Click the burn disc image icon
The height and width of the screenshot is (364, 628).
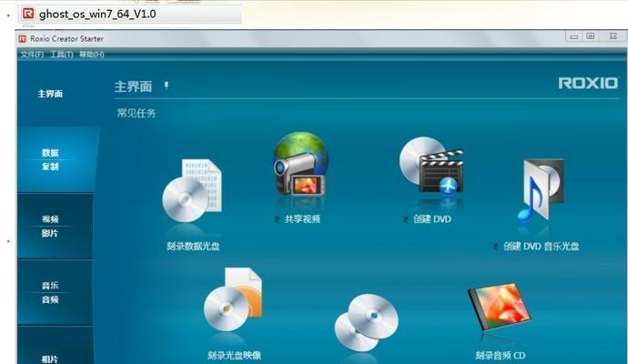[233, 299]
